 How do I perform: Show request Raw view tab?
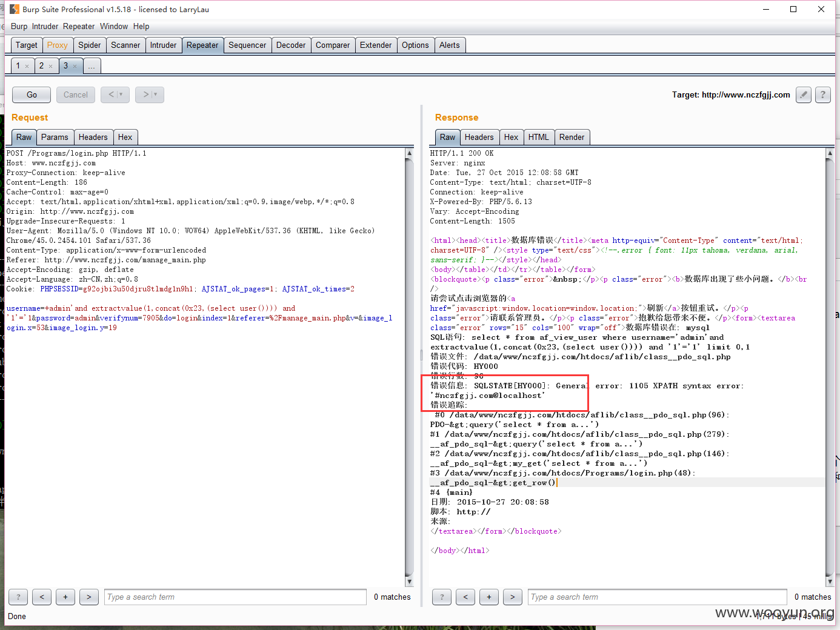[x=24, y=137]
